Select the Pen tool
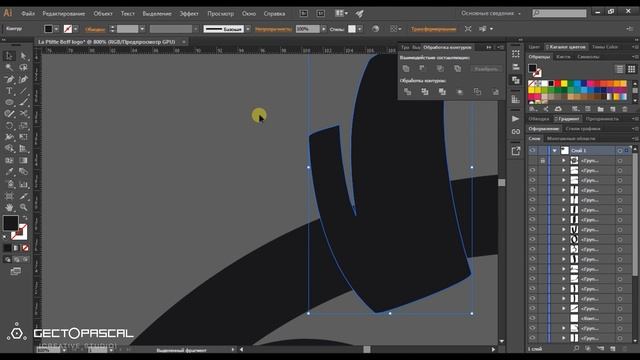 pos(9,79)
